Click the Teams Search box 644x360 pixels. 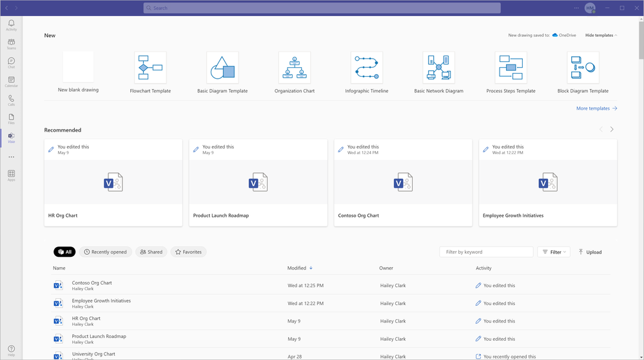point(322,8)
